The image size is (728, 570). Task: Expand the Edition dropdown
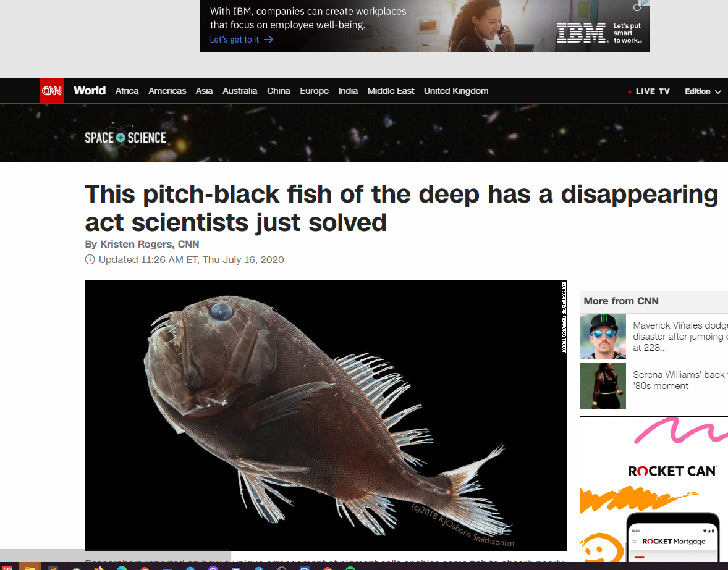click(x=703, y=91)
